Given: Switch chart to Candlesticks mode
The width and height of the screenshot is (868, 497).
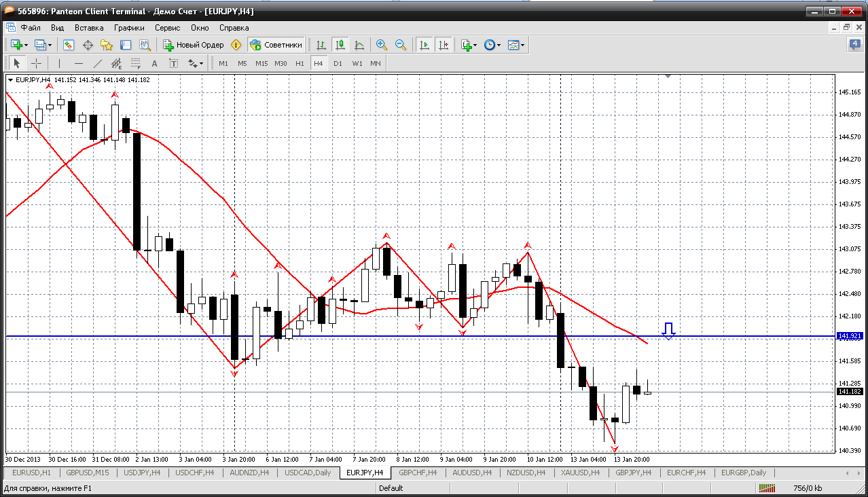Looking at the screenshot, I should 340,45.
